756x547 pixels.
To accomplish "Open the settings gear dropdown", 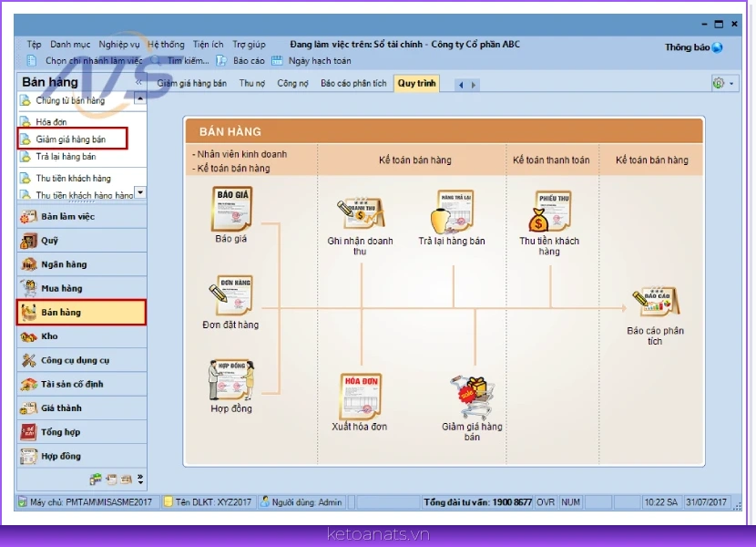I will 724,84.
